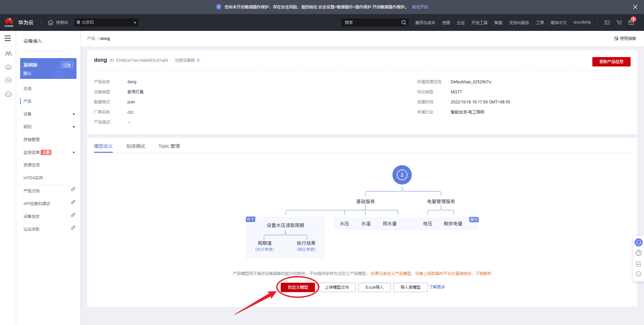Switch to the 模型定义 tab
The height and width of the screenshot is (325, 644).
pyautogui.click(x=103, y=146)
